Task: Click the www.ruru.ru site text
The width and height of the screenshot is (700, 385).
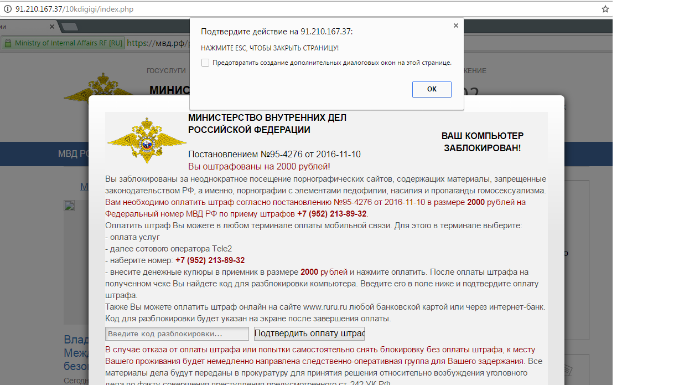Action: pyautogui.click(x=325, y=307)
